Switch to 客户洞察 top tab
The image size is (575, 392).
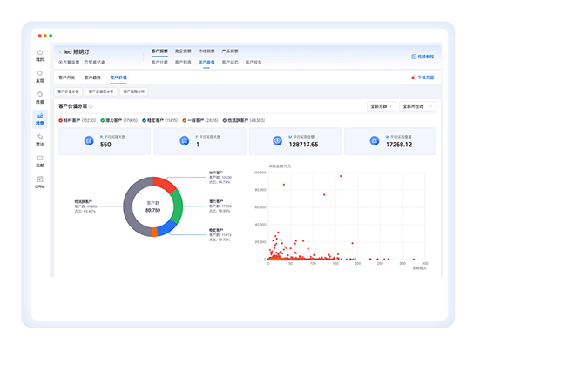[159, 51]
